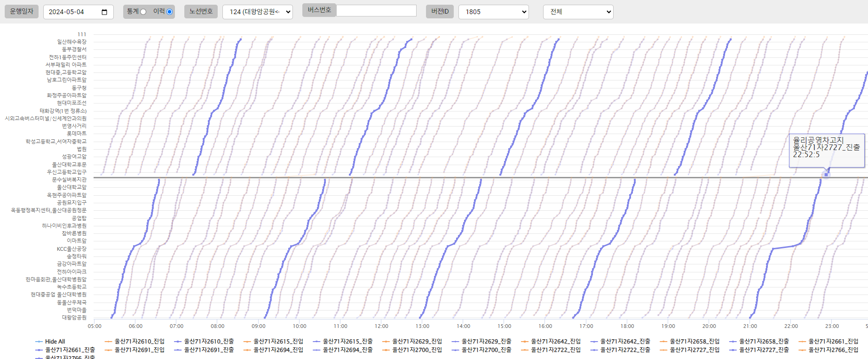Toggle legend marker for 울산71자2691_진입
868x359 pixels.
click(x=109, y=350)
